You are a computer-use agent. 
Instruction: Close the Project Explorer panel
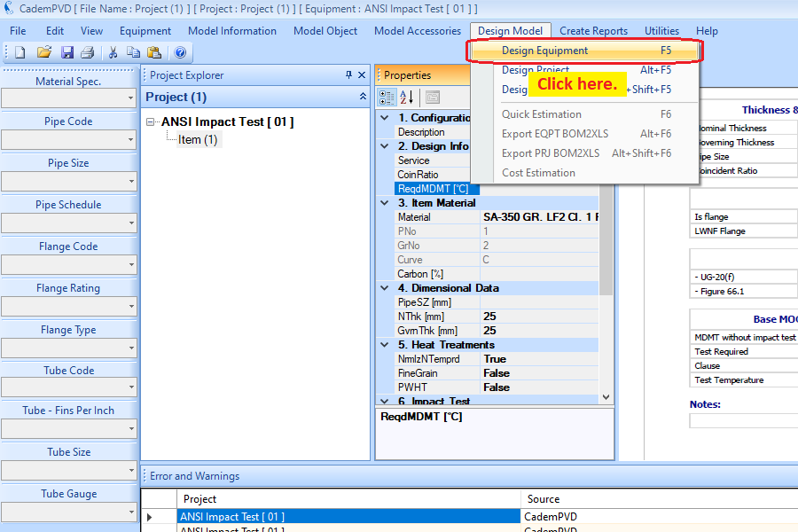pos(362,75)
